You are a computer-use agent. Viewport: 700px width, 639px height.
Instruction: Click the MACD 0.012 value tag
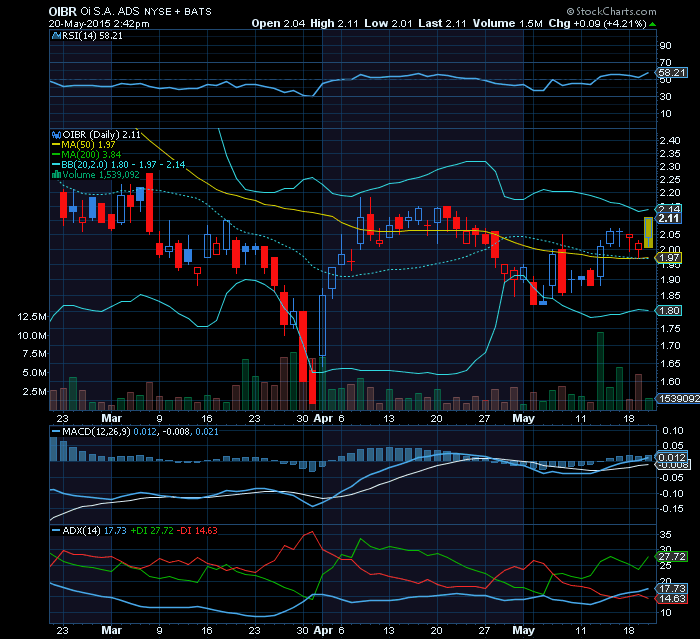point(672,457)
